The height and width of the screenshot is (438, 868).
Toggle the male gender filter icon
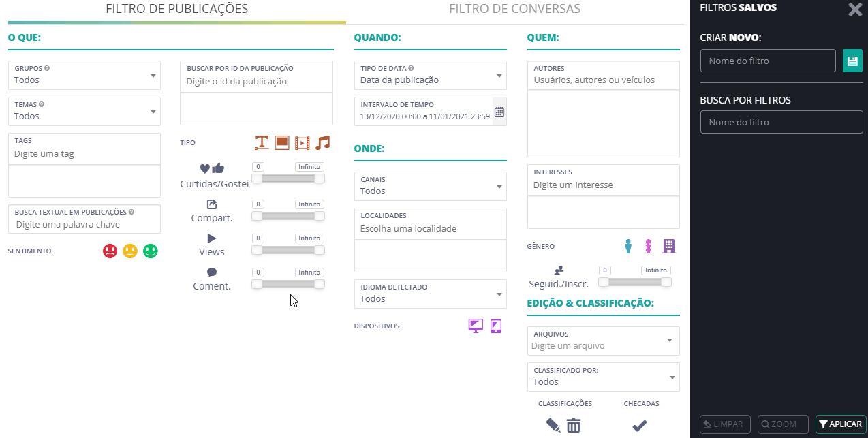pos(629,246)
